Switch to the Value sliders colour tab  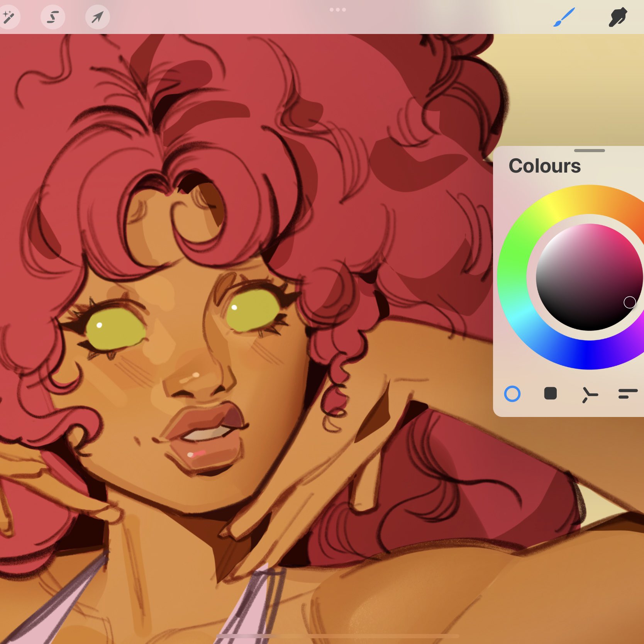coord(627,394)
